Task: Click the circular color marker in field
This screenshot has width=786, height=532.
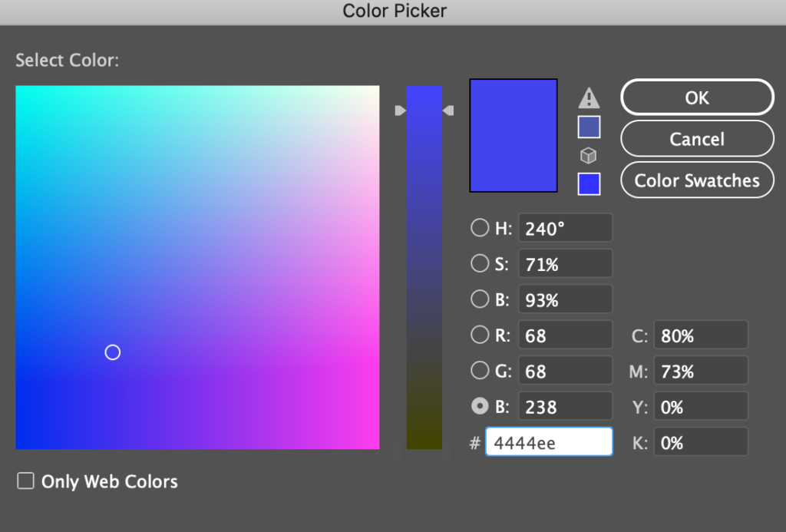Action: tap(113, 352)
